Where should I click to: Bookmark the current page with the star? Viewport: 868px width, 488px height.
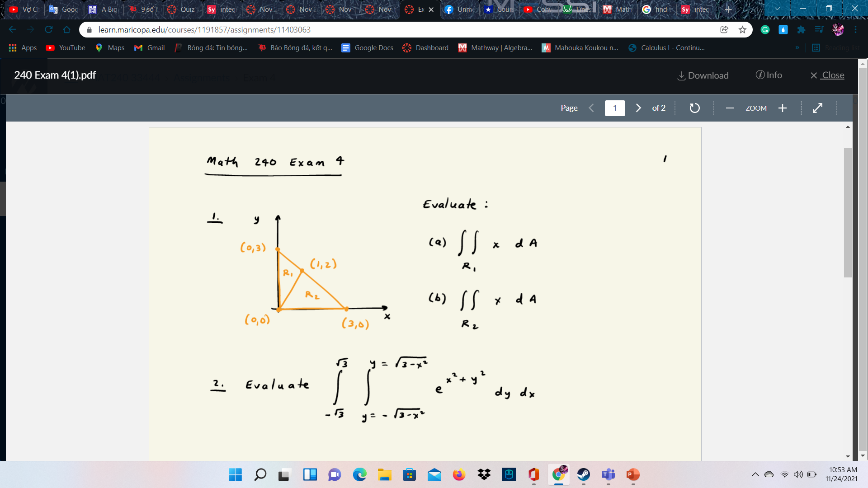tap(743, 29)
